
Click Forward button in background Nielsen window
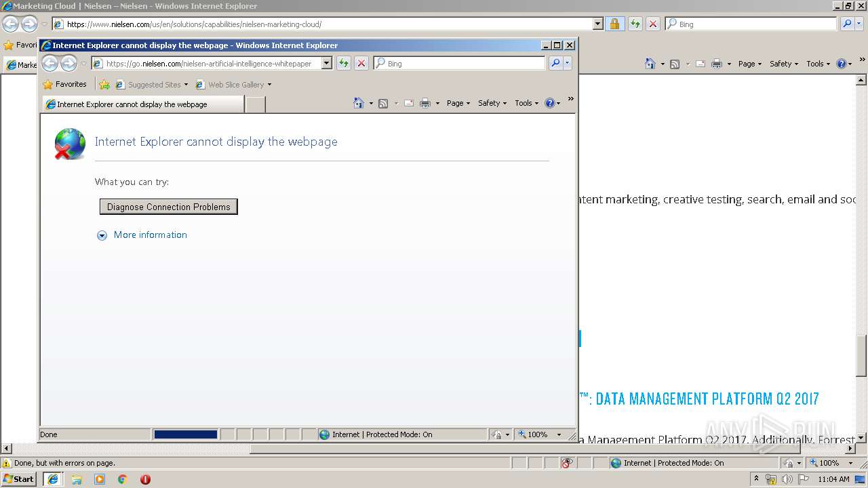click(29, 24)
